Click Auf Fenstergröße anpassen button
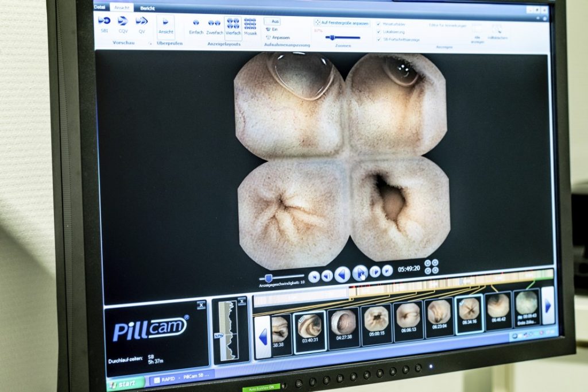The image size is (588, 392). pyautogui.click(x=342, y=22)
